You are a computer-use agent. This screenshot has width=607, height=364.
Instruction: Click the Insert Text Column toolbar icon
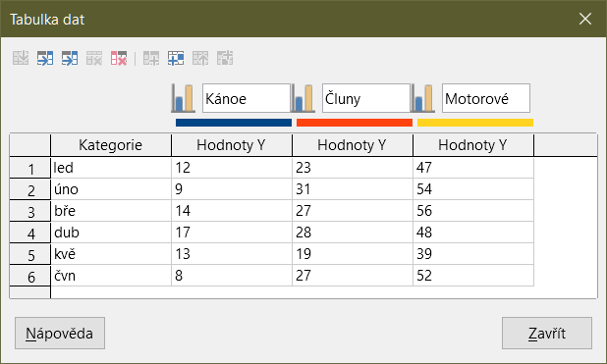click(70, 58)
